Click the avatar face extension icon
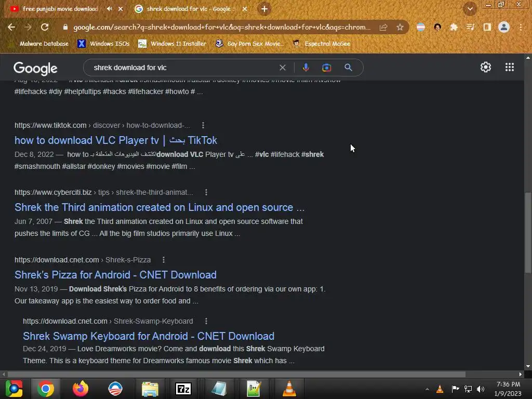Viewport: 532px width, 399px height. click(x=437, y=27)
